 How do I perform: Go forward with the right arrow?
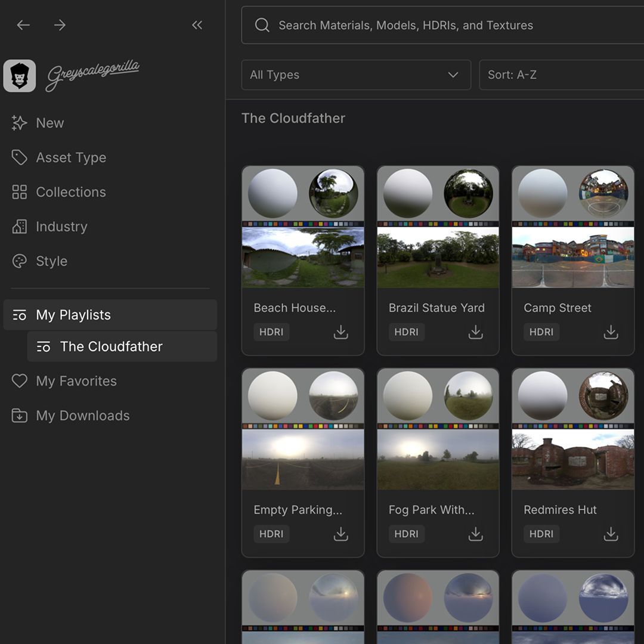click(x=60, y=25)
